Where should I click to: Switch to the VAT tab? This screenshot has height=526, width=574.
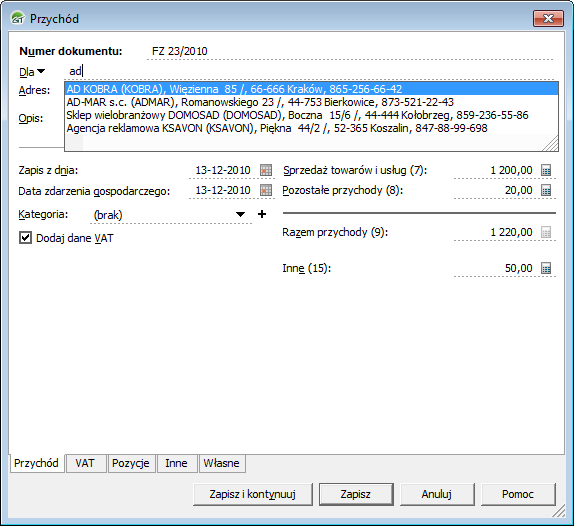[x=85, y=463]
